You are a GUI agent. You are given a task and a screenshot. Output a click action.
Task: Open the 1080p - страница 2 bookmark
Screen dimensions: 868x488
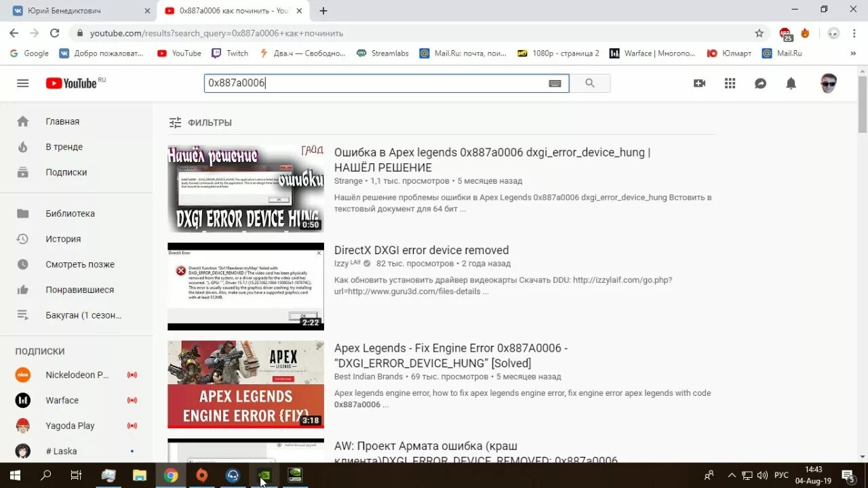[x=558, y=53]
